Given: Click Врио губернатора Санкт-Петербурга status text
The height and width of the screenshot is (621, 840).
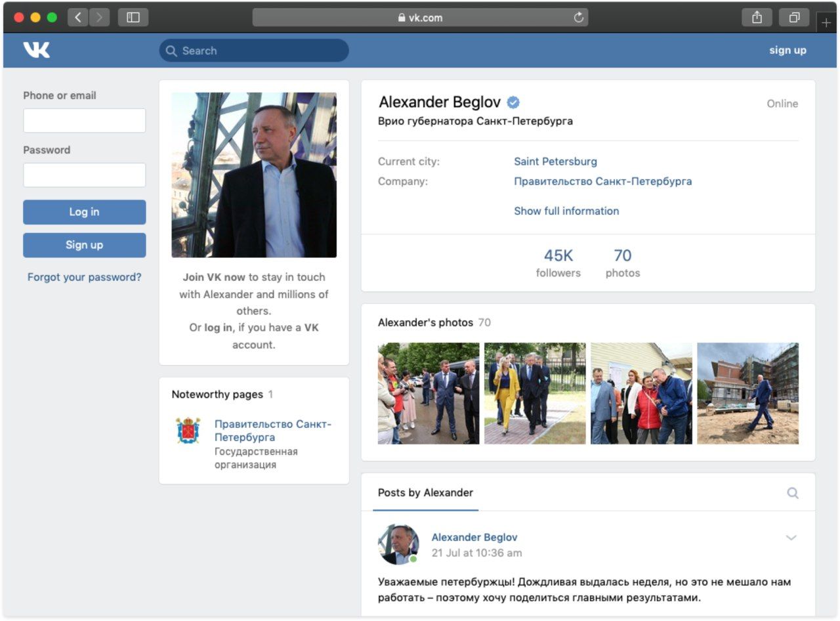Looking at the screenshot, I should coord(475,121).
